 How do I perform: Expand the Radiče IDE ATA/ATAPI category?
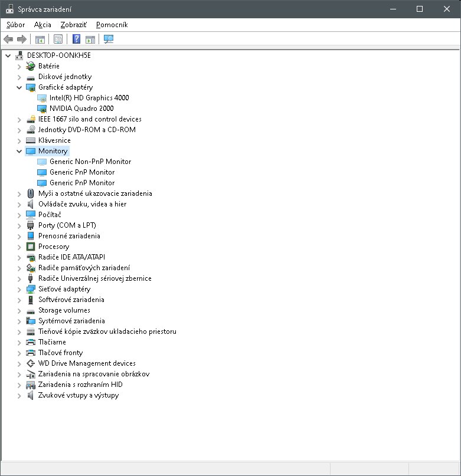[19, 258]
